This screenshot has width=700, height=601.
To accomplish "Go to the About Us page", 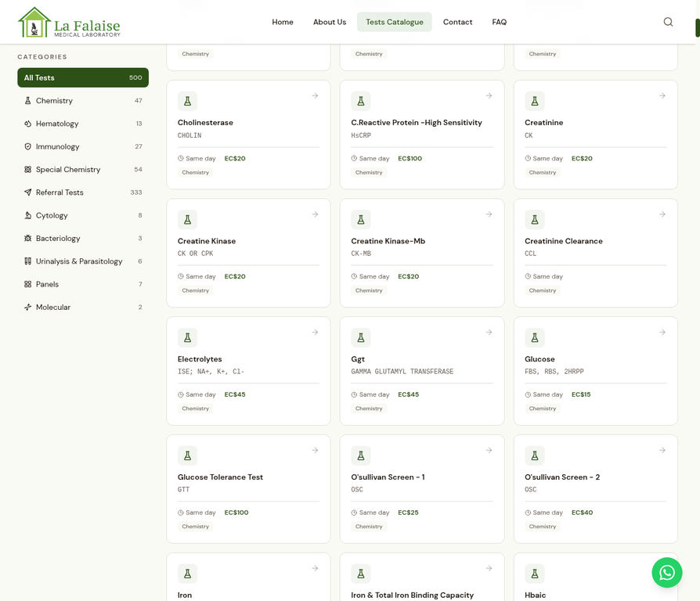I will tap(330, 22).
